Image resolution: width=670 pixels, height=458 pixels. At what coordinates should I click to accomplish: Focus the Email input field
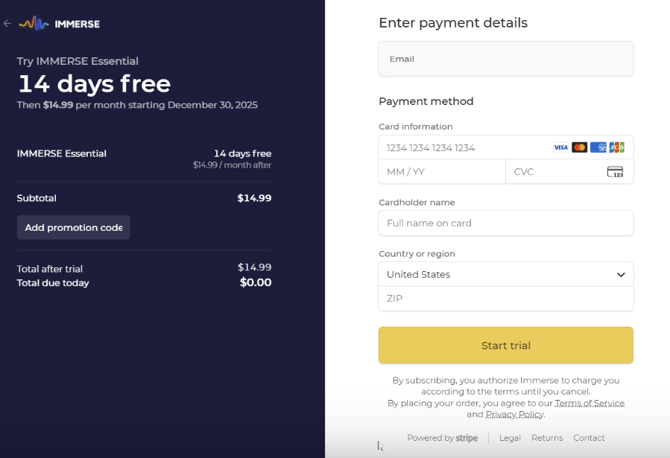[x=505, y=59]
